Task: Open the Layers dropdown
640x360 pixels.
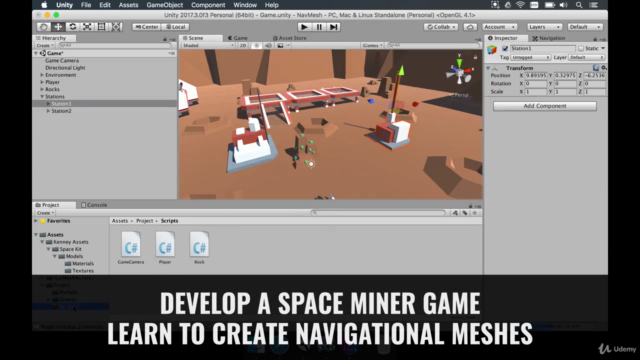Action: point(544,27)
